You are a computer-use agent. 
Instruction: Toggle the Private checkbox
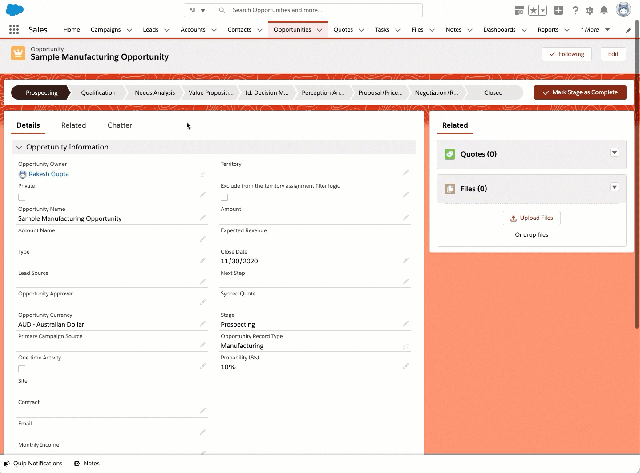point(22,197)
